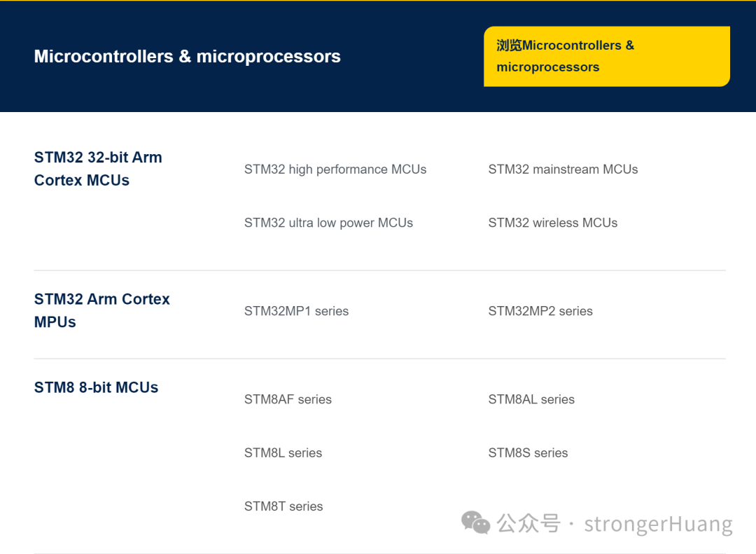
Task: Click the strongerHuang account name
Action: point(658,523)
